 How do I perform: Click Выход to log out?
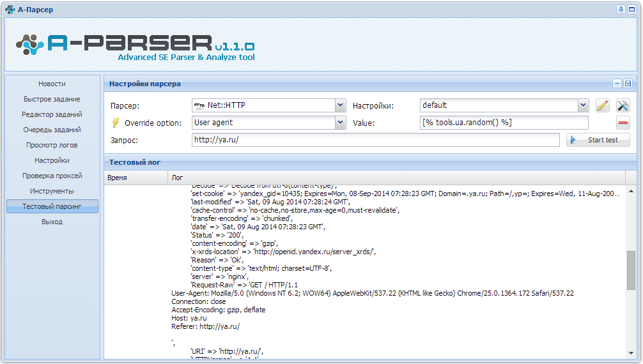pyautogui.click(x=52, y=222)
